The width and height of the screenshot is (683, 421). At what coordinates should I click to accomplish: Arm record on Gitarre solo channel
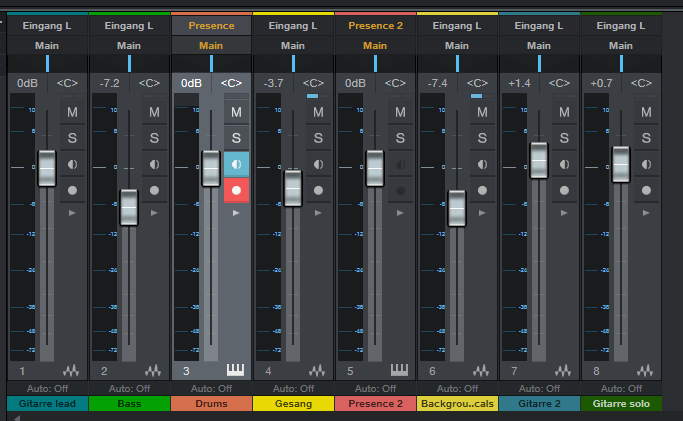646,190
